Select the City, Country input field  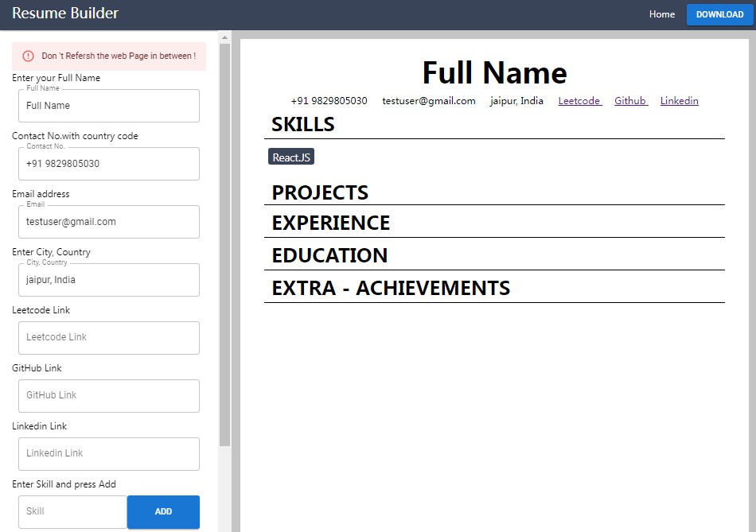tap(108, 279)
